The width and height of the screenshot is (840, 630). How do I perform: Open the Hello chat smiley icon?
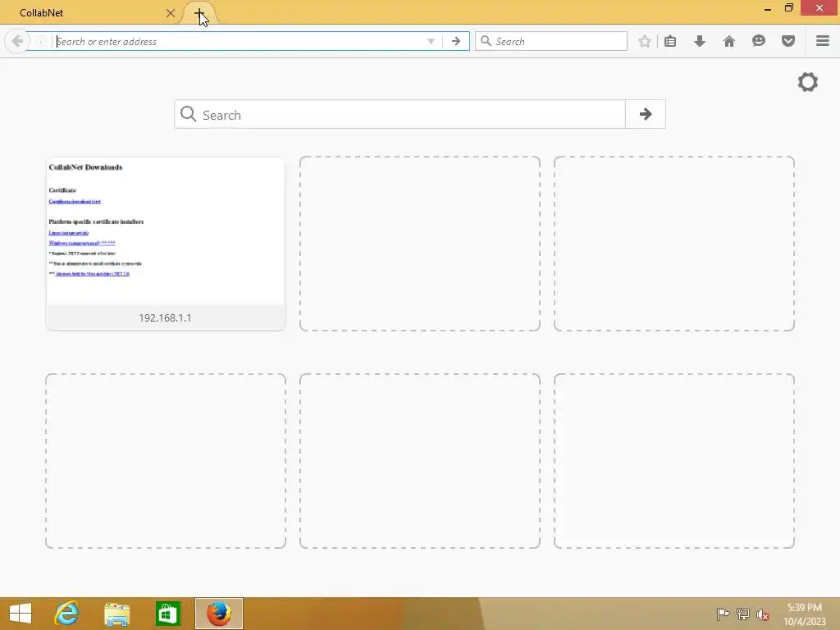[x=759, y=41]
